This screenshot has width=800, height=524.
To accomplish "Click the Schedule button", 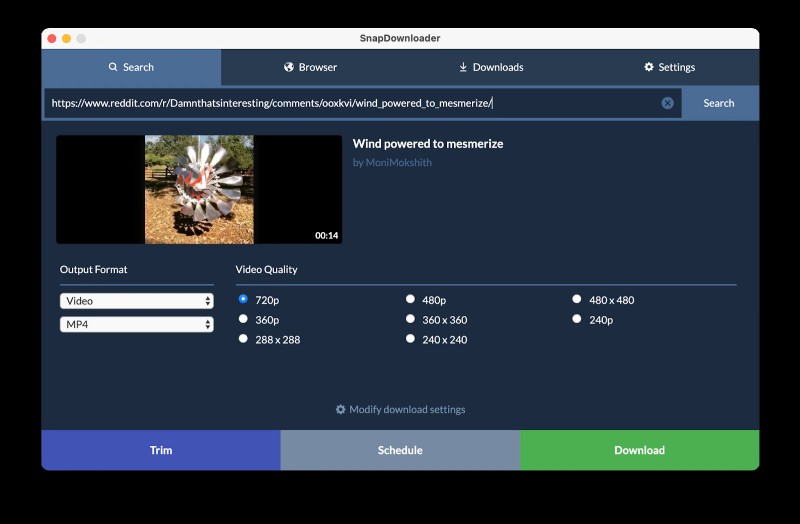I will (400, 450).
